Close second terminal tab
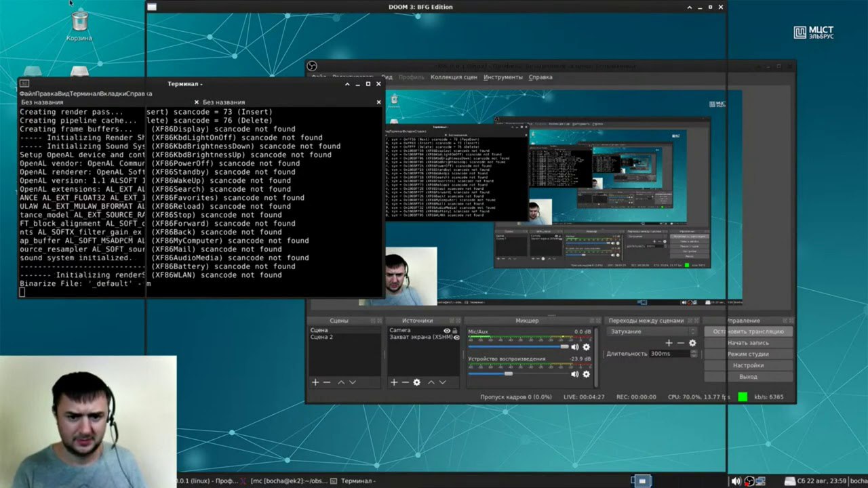The width and height of the screenshot is (868, 488). pos(378,102)
